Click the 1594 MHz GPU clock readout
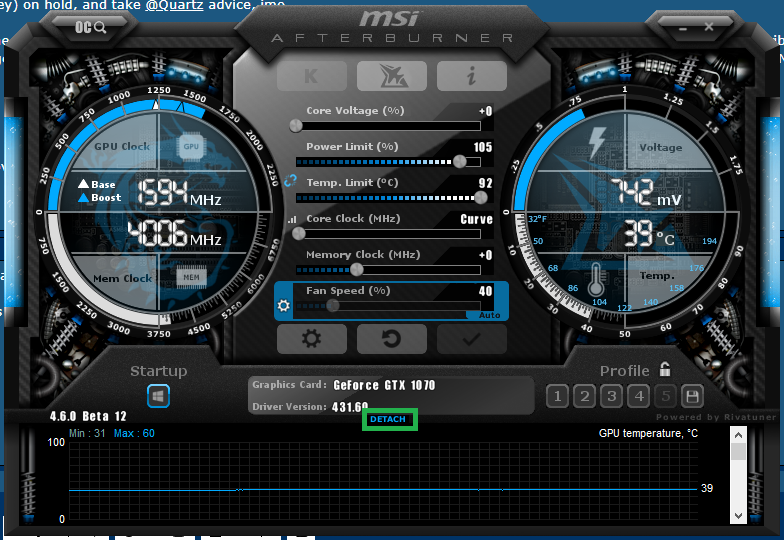Viewport: 784px width, 540px height. click(x=179, y=193)
